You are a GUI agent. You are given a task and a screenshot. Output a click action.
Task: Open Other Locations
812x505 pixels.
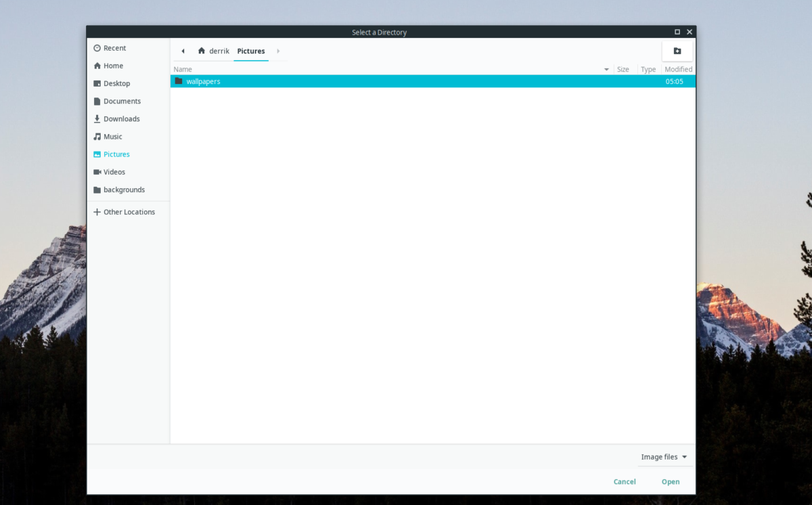click(129, 212)
